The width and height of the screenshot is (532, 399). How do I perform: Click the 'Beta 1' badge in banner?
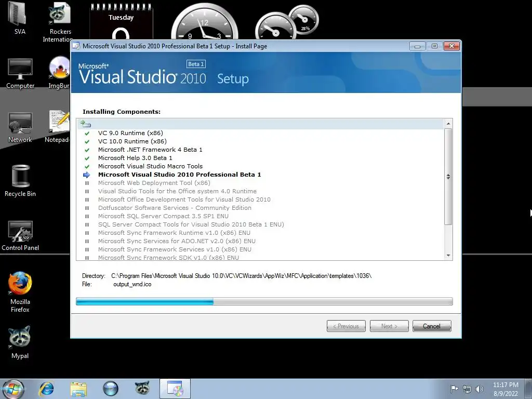(196, 64)
